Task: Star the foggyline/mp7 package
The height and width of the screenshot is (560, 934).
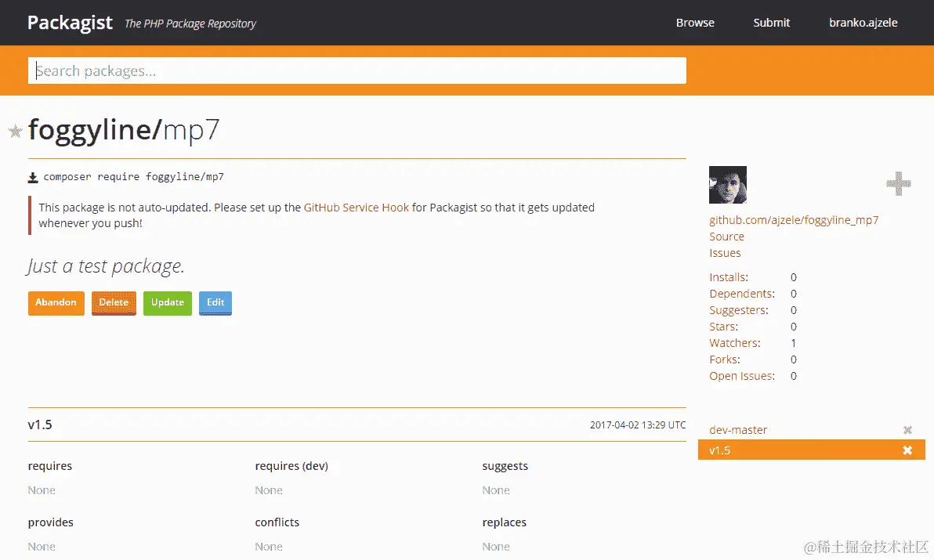Action: 15,131
